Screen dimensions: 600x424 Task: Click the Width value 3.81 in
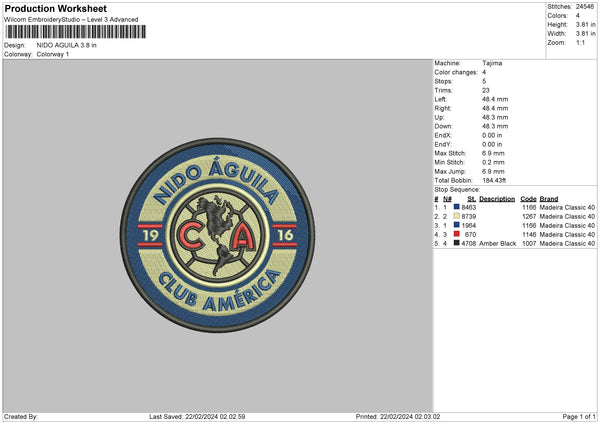586,34
